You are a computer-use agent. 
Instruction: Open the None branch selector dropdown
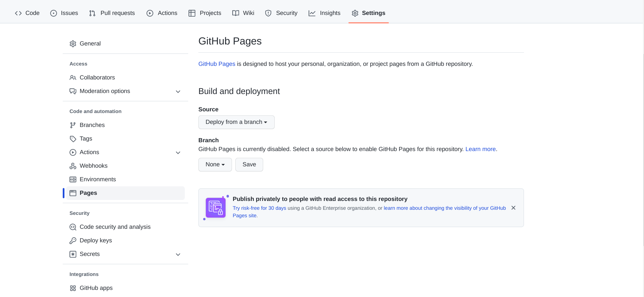[215, 165]
